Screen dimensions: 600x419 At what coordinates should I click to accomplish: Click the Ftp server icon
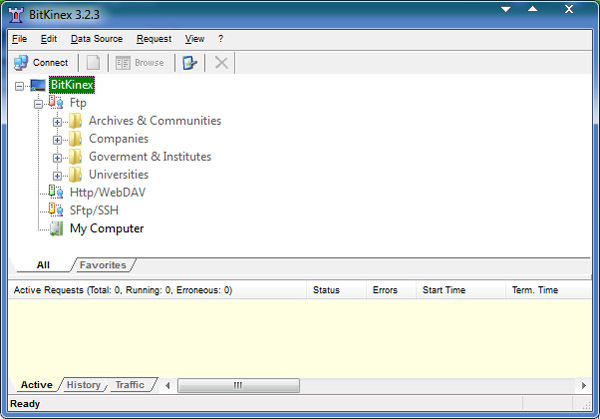[x=56, y=103]
